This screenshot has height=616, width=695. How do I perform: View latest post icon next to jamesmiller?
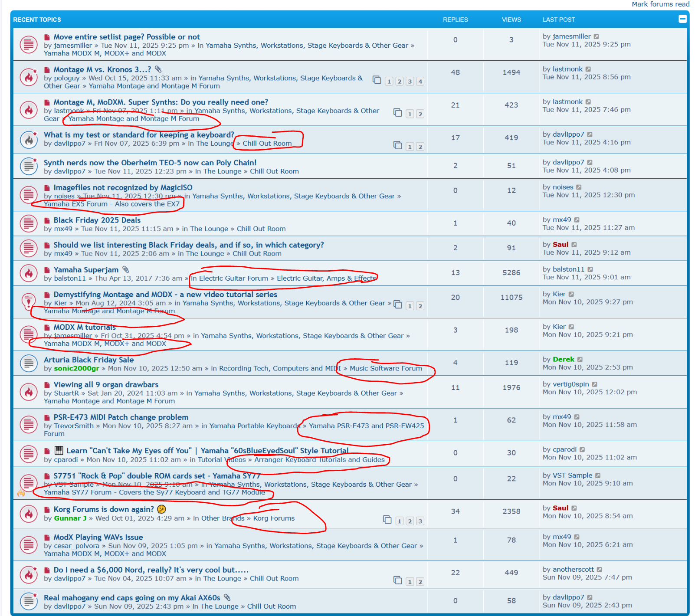point(597,37)
